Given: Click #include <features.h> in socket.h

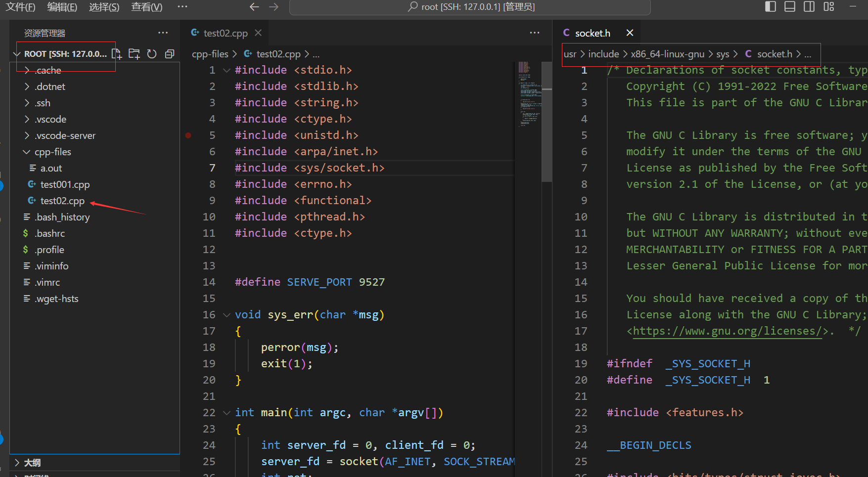Looking at the screenshot, I should coord(675,413).
